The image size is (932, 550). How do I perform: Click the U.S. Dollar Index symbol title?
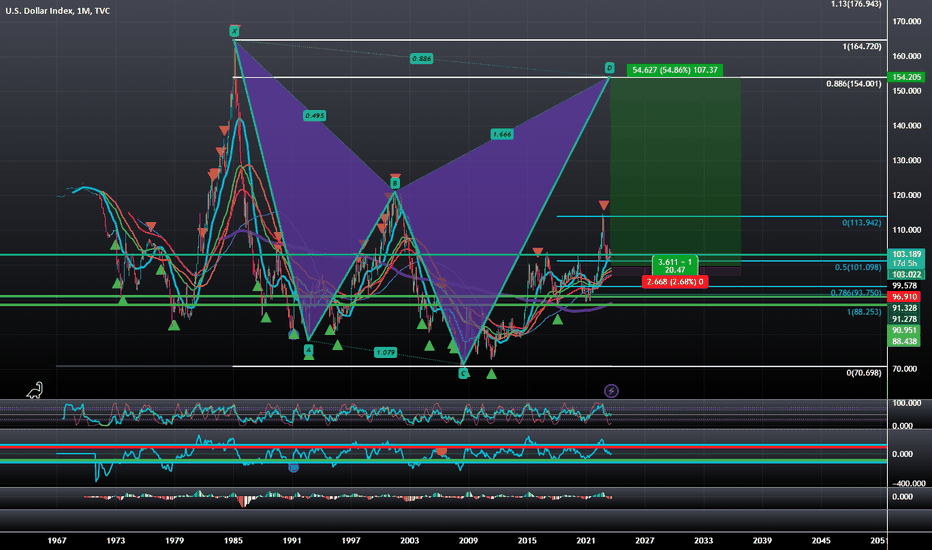coord(58,11)
